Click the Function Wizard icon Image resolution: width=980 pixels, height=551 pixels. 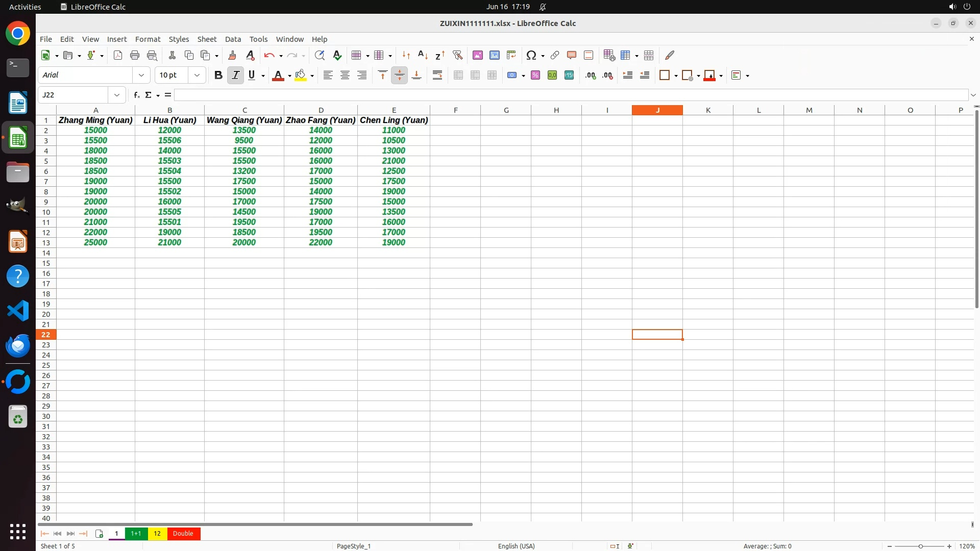click(136, 95)
